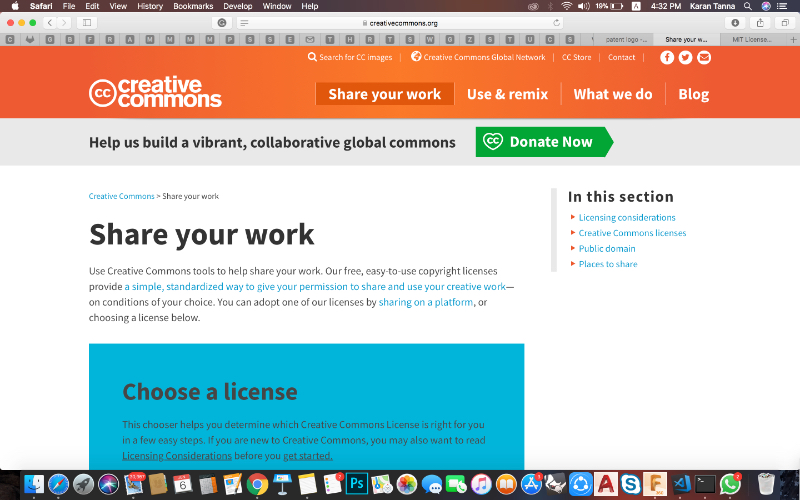Open the Safari downloads button
Viewport: 800px width, 500px height.
click(735, 22)
